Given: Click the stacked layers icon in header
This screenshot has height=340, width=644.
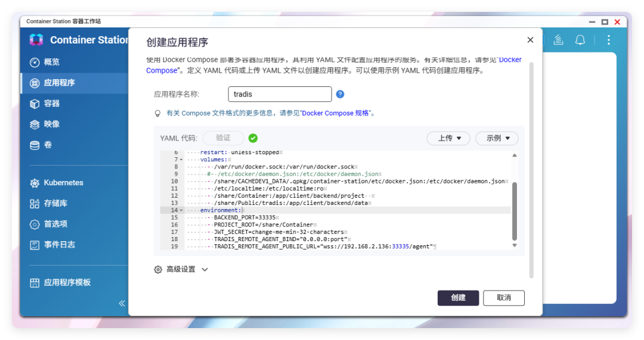Looking at the screenshot, I should click(558, 40).
